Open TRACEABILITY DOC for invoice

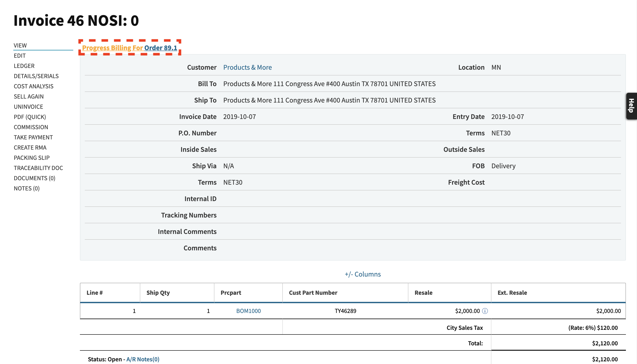(38, 168)
